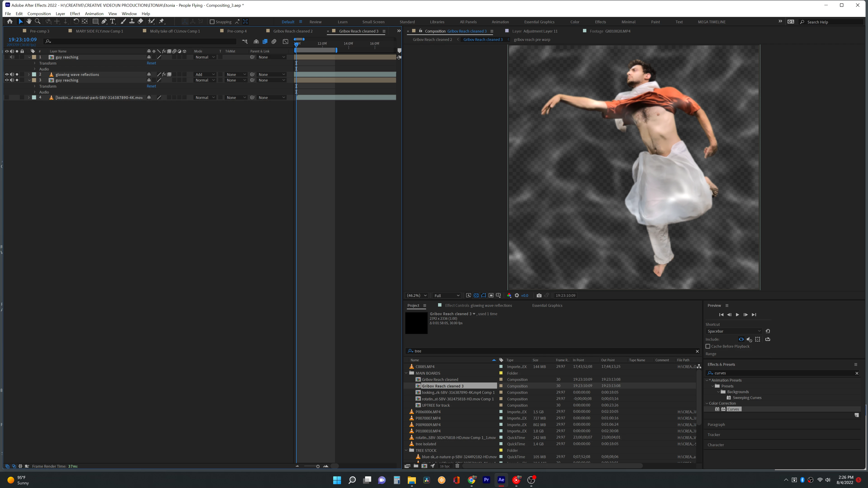
Task: Reset Transform on layer 1
Action: point(151,63)
